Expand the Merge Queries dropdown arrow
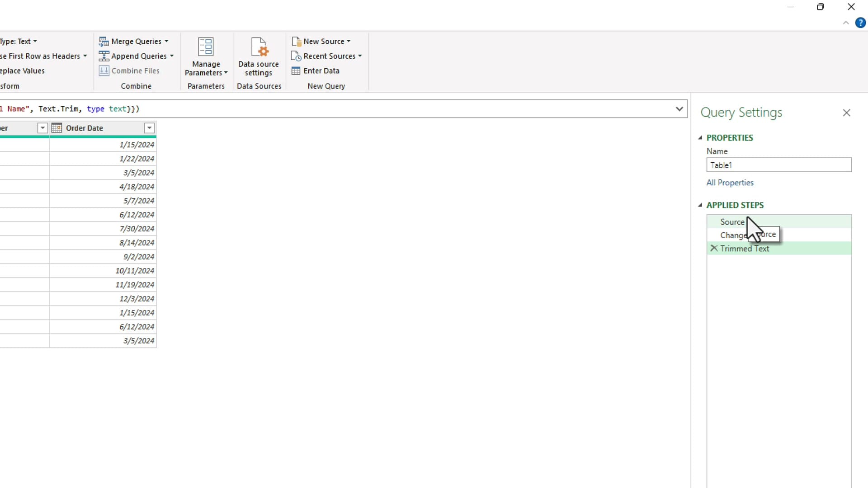Screen dimensions: 868x488 (166, 41)
